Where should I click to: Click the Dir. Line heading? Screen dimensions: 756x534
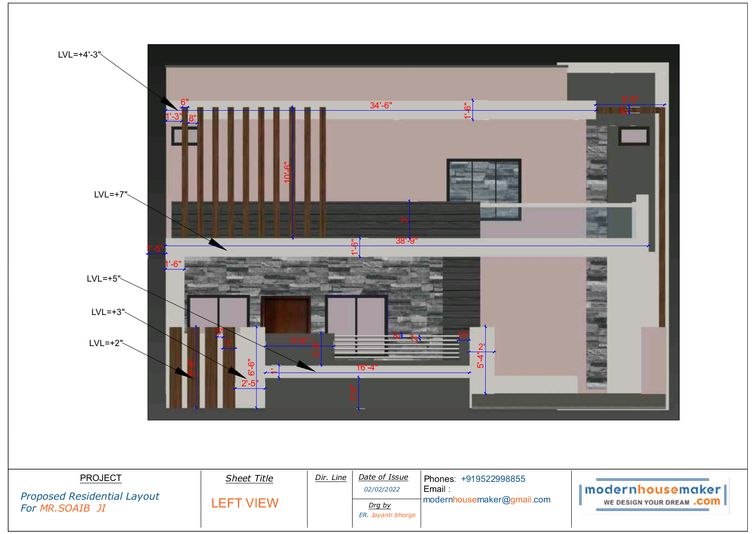[x=331, y=478]
